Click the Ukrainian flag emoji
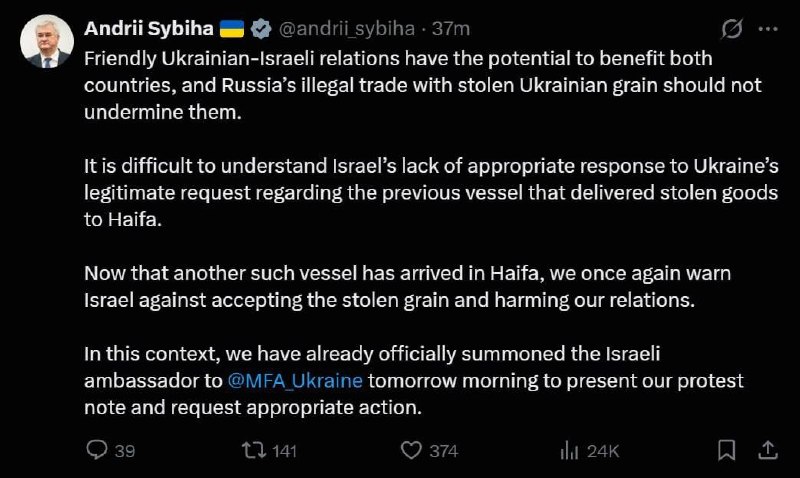 [x=232, y=28]
